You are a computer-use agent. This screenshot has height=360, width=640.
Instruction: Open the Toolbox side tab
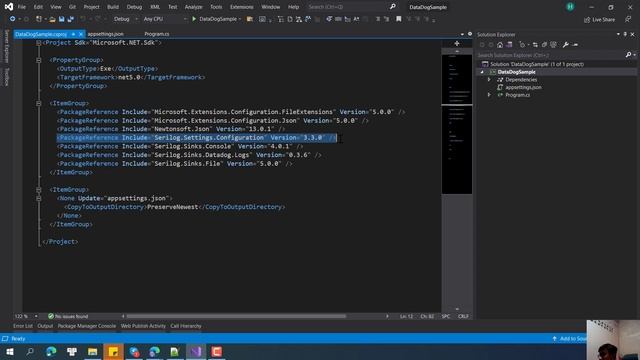(x=6, y=77)
